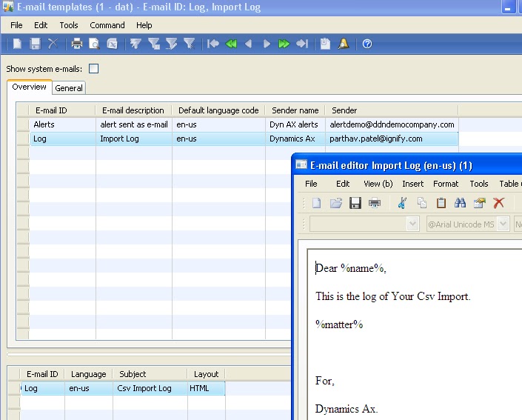Screen dimensions: 522x420
Task: Open Document handling icon
Action: pyautogui.click(x=325, y=44)
